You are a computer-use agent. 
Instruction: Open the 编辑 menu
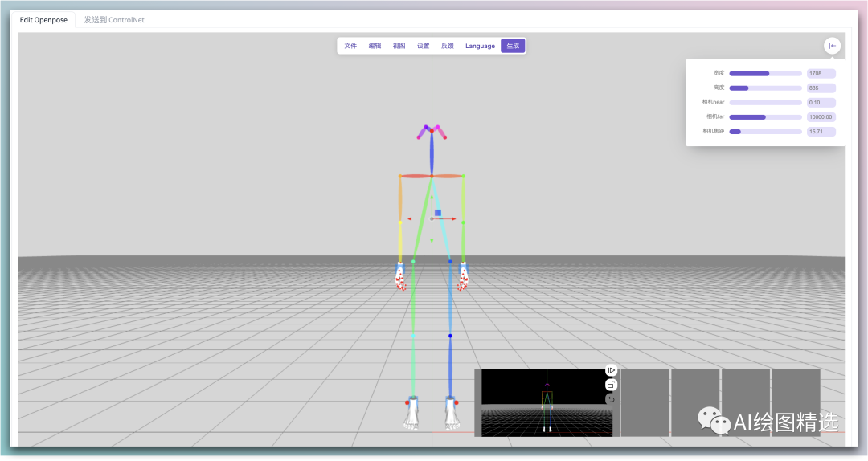[x=375, y=46]
